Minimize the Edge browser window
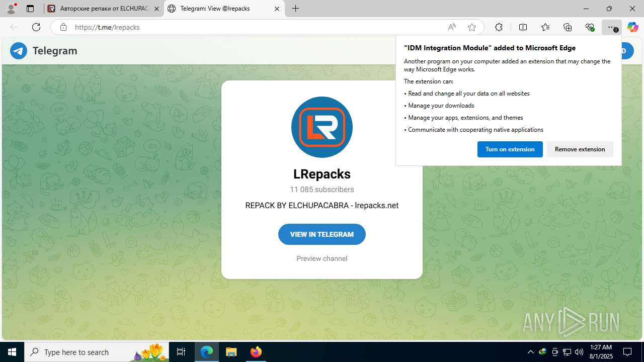The width and height of the screenshot is (644, 362). pyautogui.click(x=586, y=9)
